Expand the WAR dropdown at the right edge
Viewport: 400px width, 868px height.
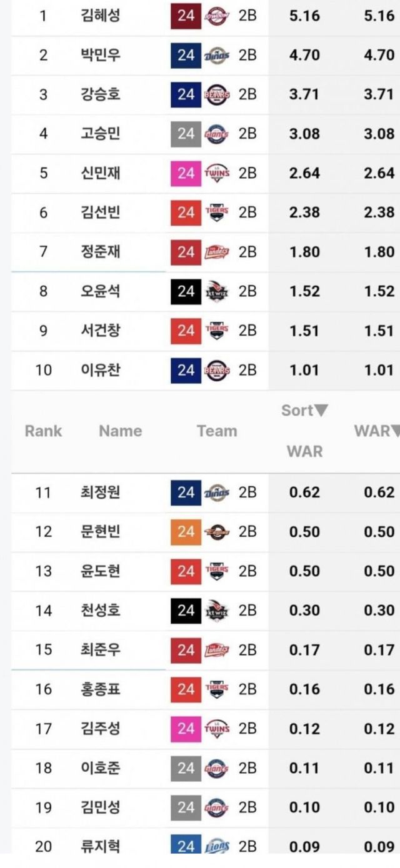(395, 431)
